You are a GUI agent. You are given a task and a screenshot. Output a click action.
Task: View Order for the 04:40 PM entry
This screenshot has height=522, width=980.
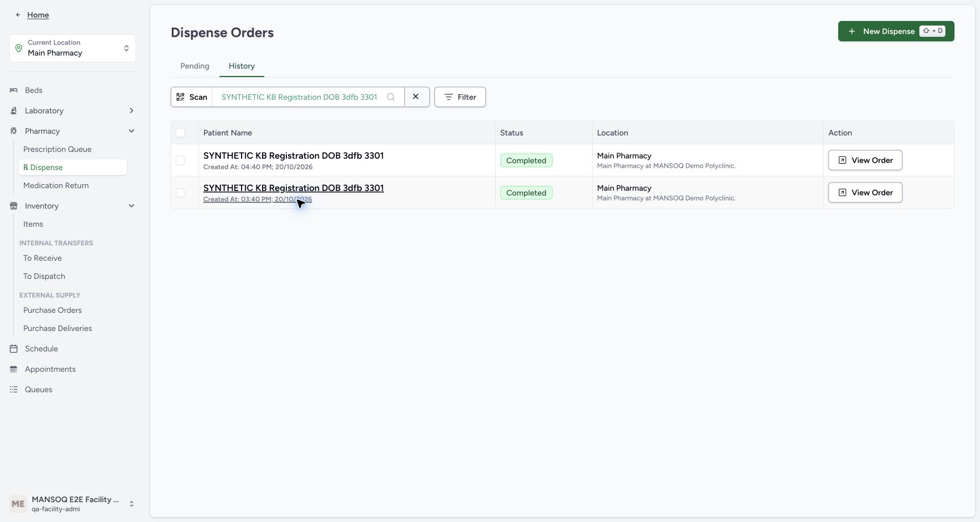pyautogui.click(x=865, y=160)
